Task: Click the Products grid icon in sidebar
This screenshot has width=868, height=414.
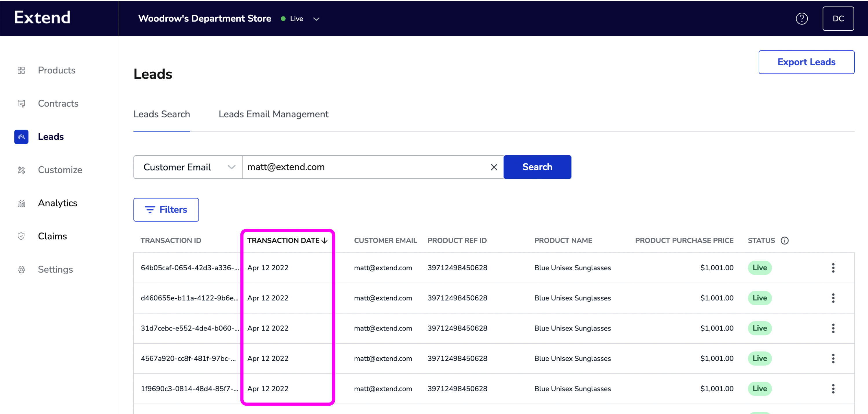Action: [x=21, y=70]
